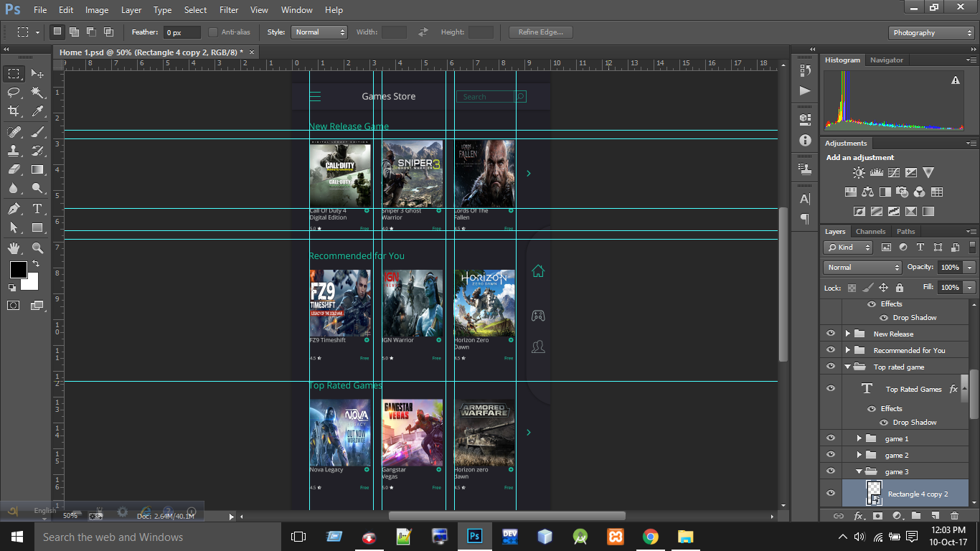Toggle visibility of game 1 group
This screenshot has height=551, width=980.
coord(831,438)
